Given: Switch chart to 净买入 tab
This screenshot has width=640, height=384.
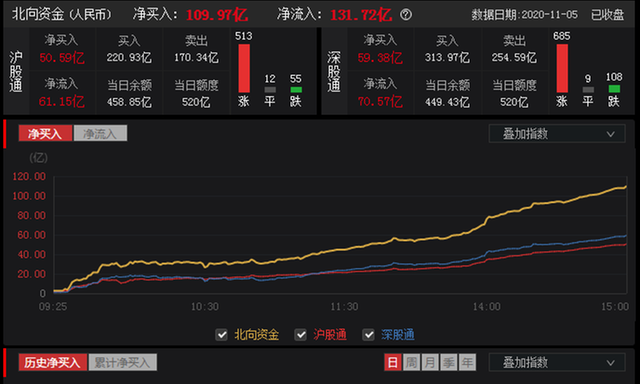Looking at the screenshot, I should pos(45,133).
